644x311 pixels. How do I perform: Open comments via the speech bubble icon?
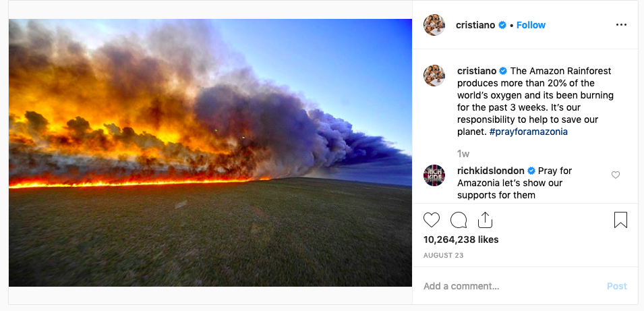tap(459, 220)
